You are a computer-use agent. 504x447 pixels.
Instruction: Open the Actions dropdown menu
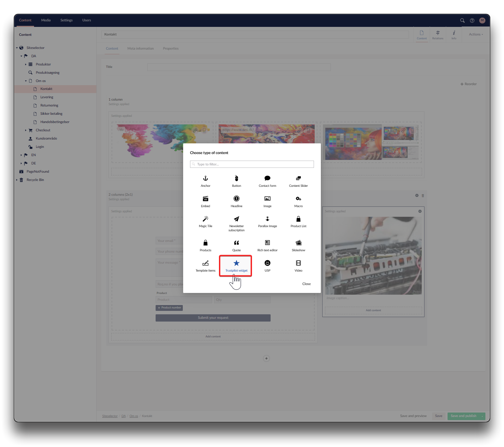476,34
